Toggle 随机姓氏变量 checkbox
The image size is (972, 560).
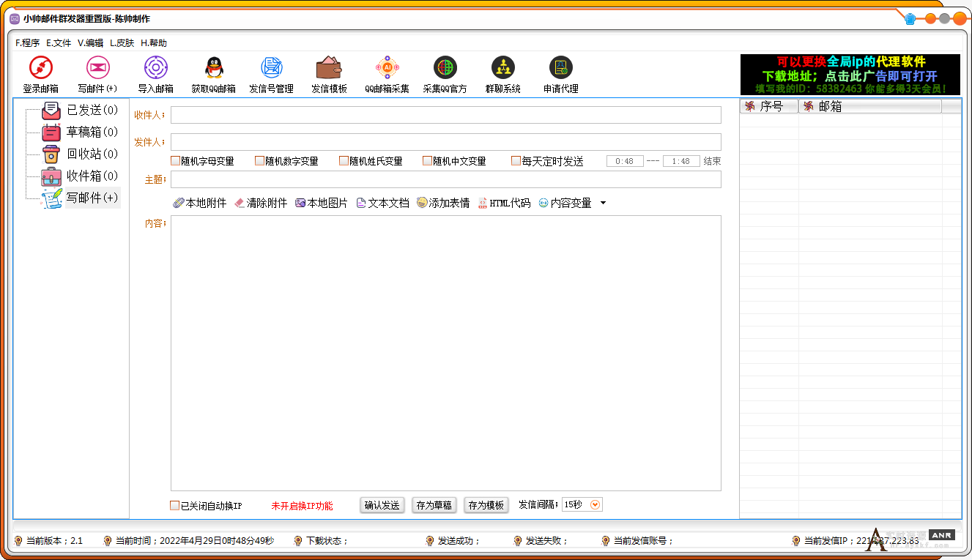(x=344, y=161)
